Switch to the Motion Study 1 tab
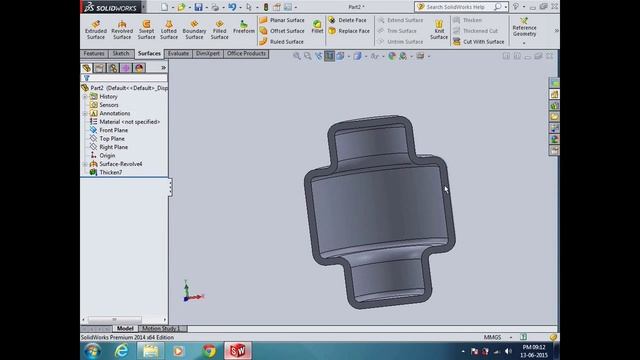The image size is (640, 360). pyautogui.click(x=162, y=329)
